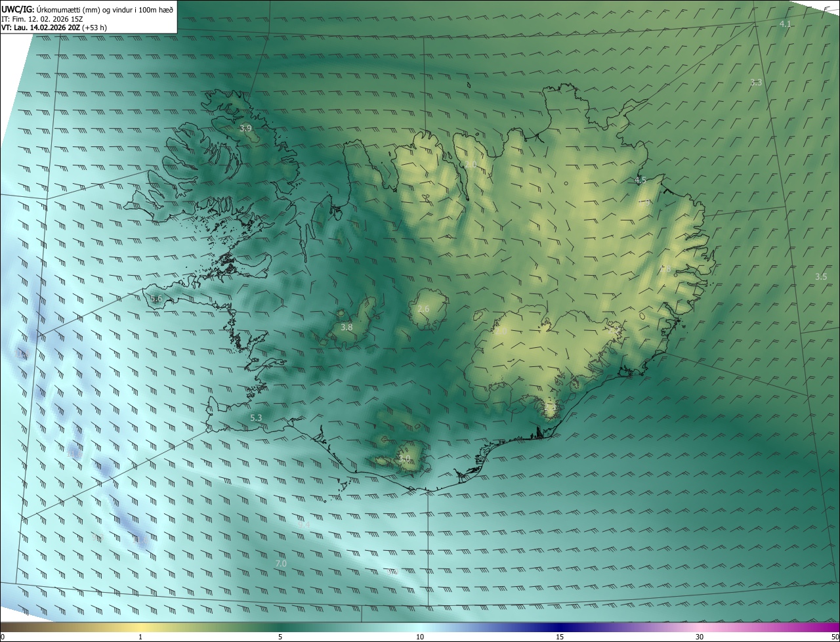Click the 4.5 value on the east coast
Screen dimensions: 840x642
click(640, 180)
